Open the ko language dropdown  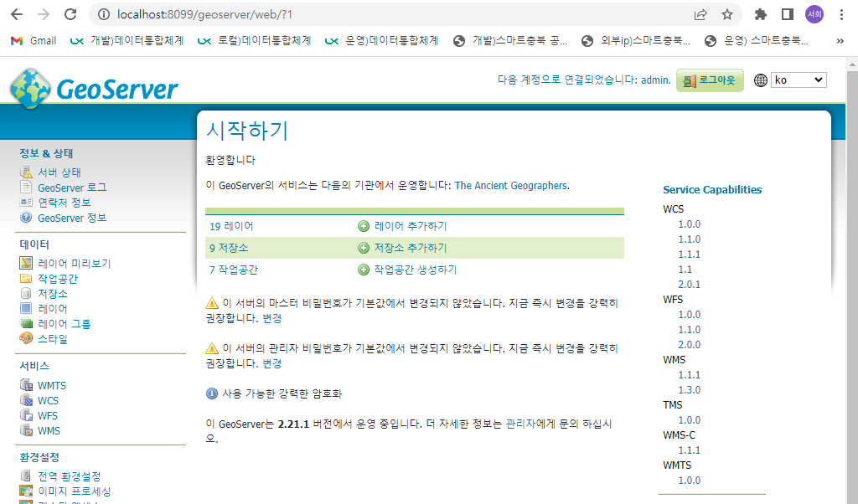point(799,80)
